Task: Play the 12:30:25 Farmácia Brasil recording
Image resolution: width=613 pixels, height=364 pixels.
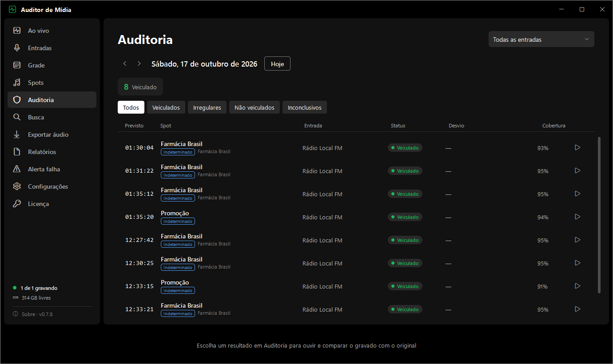Action: point(577,263)
